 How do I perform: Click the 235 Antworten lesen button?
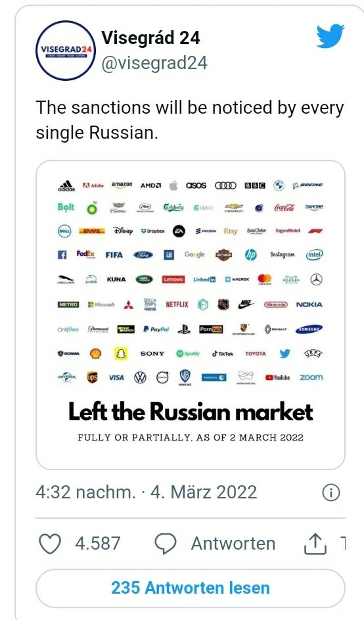click(x=190, y=588)
